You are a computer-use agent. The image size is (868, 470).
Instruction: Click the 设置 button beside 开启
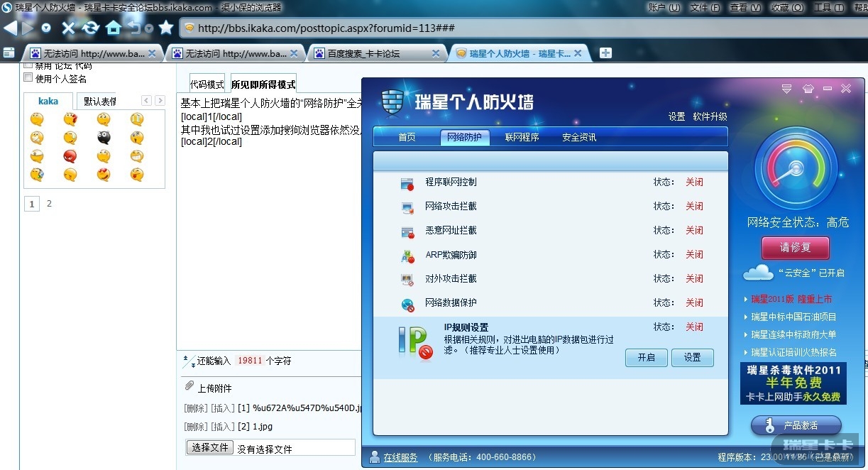tap(693, 357)
